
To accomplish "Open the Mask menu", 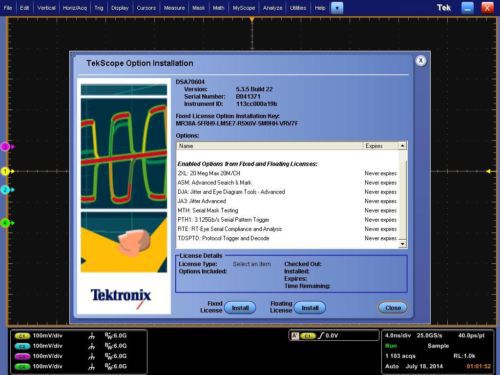I will point(198,8).
